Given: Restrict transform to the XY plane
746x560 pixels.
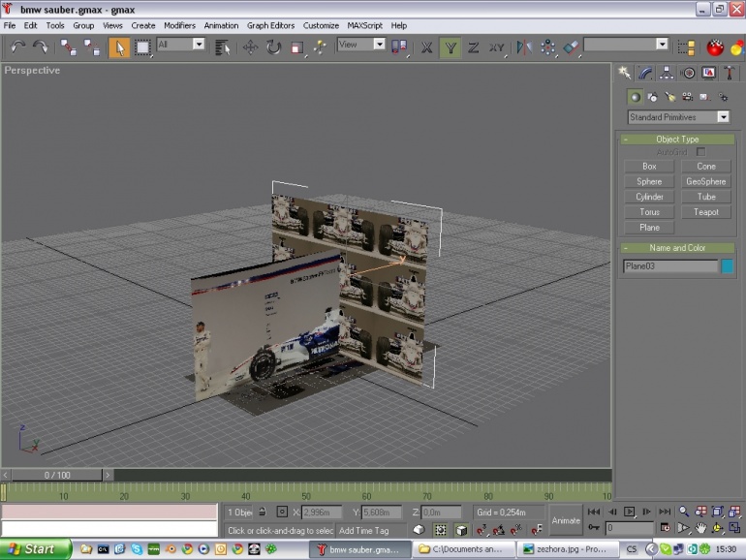Looking at the screenshot, I should [496, 47].
